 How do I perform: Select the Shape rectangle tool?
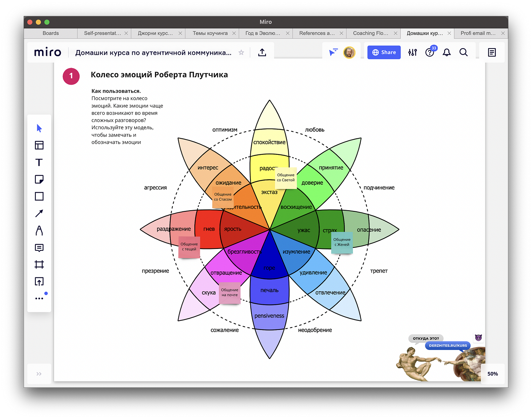point(39,196)
